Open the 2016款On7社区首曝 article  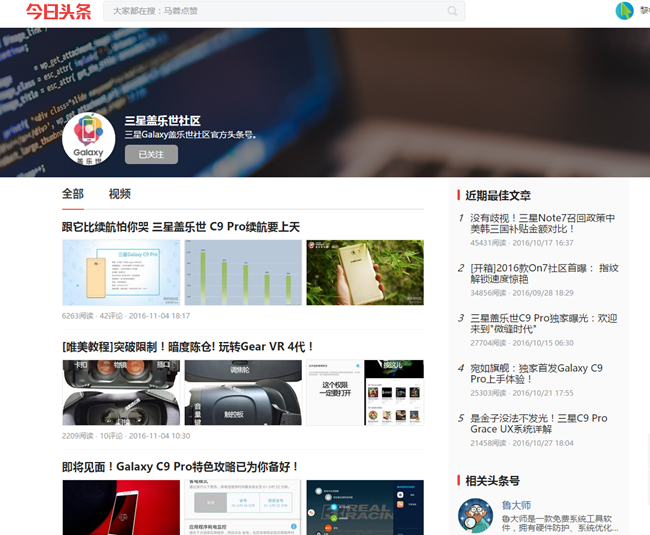[x=544, y=274]
